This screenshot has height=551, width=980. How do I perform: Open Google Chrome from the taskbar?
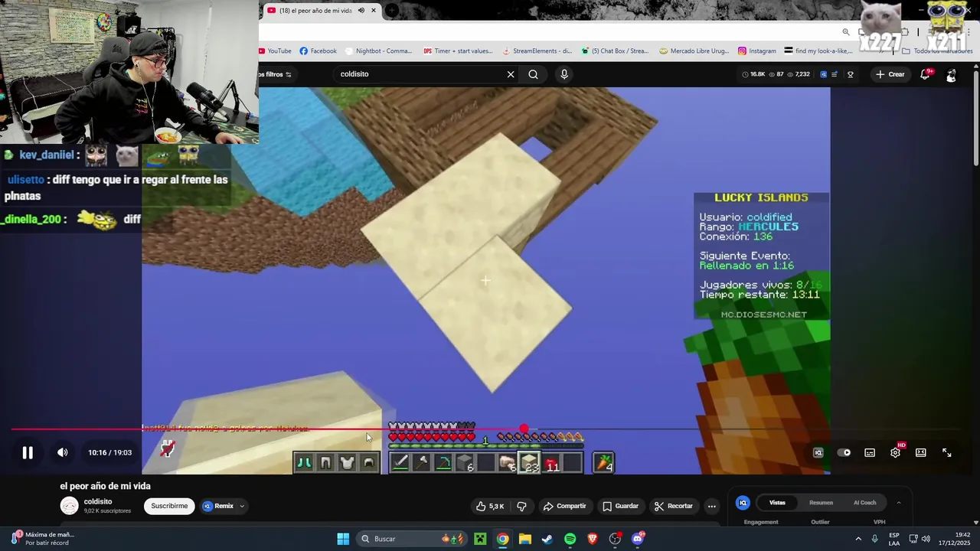click(502, 539)
